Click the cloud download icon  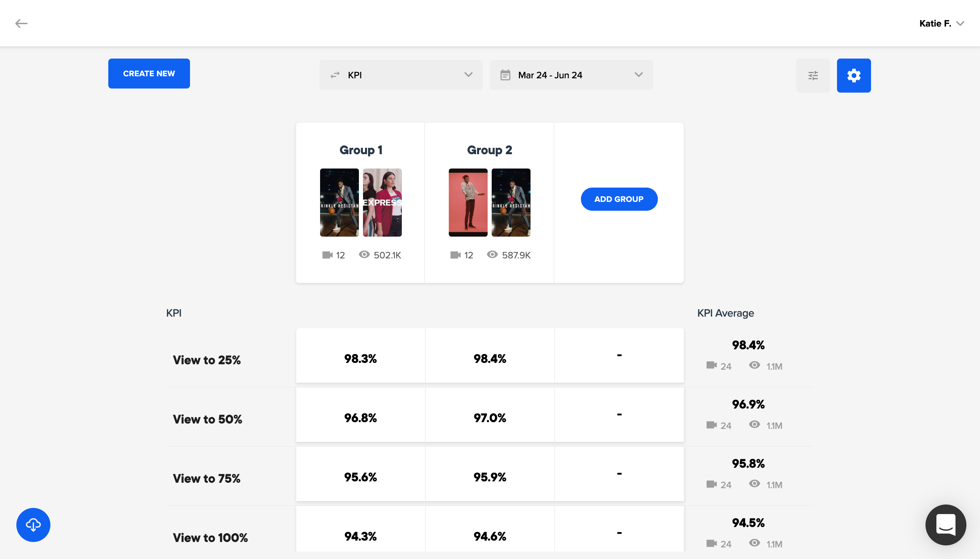pos(33,525)
